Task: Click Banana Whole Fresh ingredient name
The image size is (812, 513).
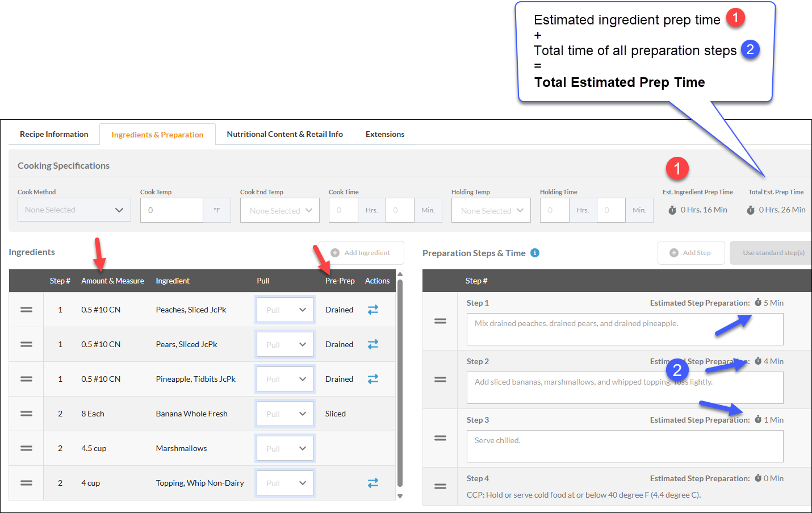Action: pos(191,414)
